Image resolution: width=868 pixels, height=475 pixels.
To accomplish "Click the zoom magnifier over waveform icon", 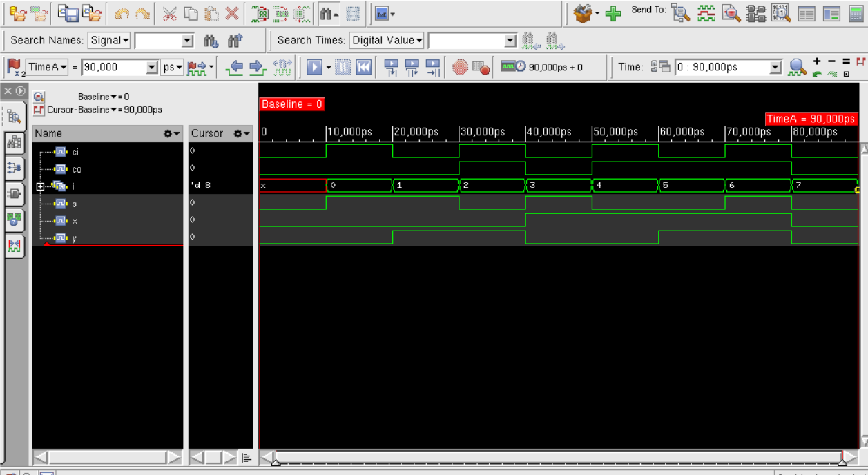I will pyautogui.click(x=798, y=67).
